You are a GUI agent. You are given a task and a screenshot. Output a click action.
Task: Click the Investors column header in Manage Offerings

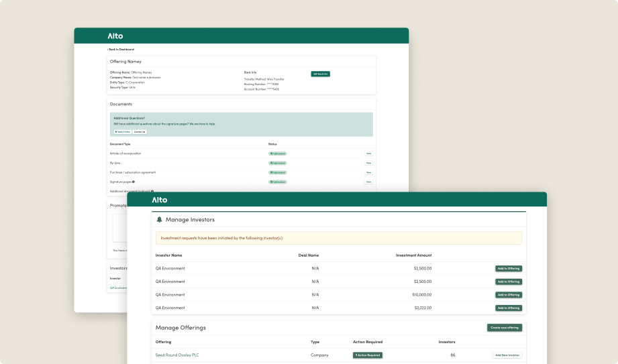(447, 342)
